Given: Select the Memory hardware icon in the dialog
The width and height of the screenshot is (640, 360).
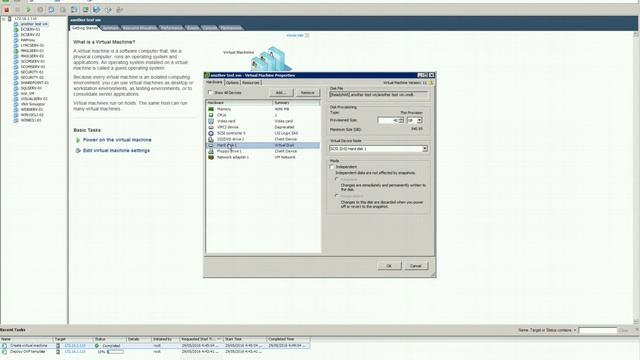Looking at the screenshot, I should [211, 109].
